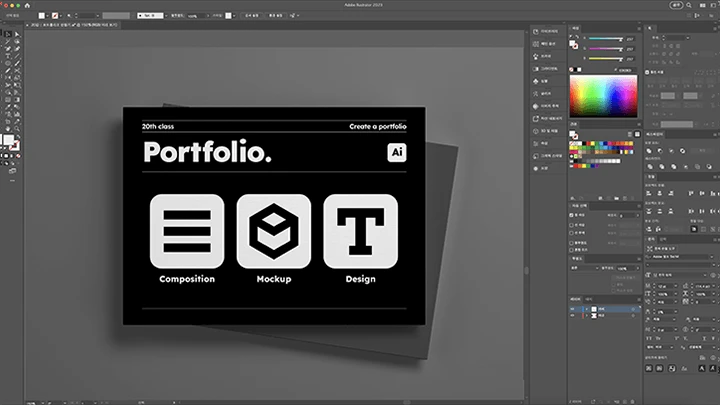
Task: Open the Color panel options menu icon
Action: (x=639, y=28)
